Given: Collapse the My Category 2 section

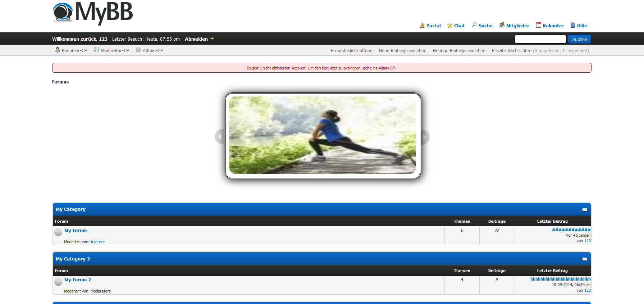Looking at the screenshot, I should coord(585,259).
